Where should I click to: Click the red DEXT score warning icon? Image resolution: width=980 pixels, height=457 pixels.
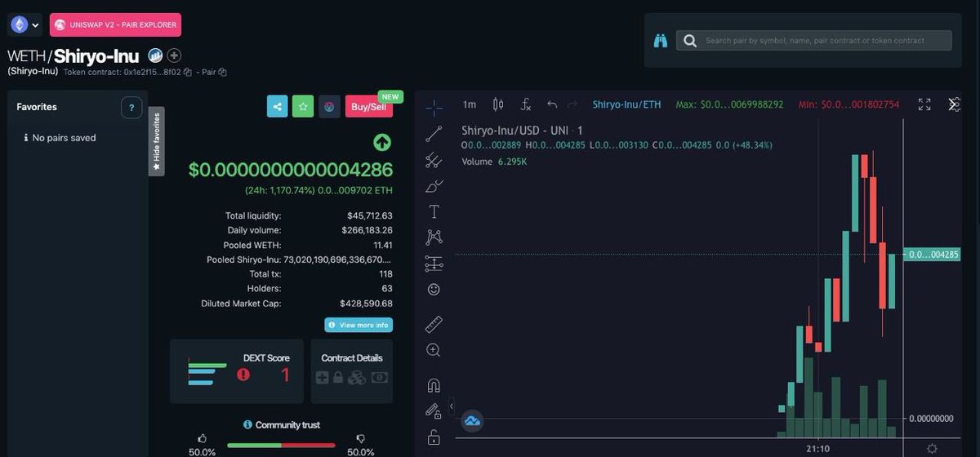(x=243, y=375)
